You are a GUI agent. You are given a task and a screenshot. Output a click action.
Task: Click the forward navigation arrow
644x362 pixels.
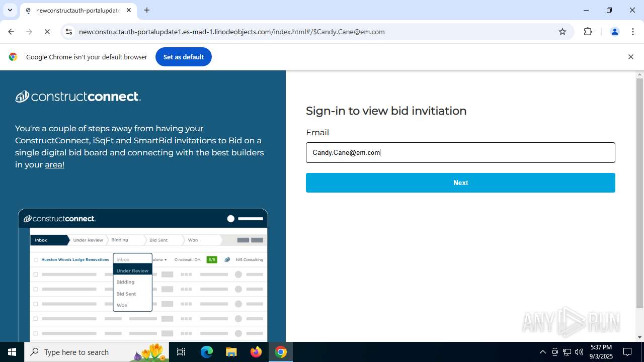(29, 32)
